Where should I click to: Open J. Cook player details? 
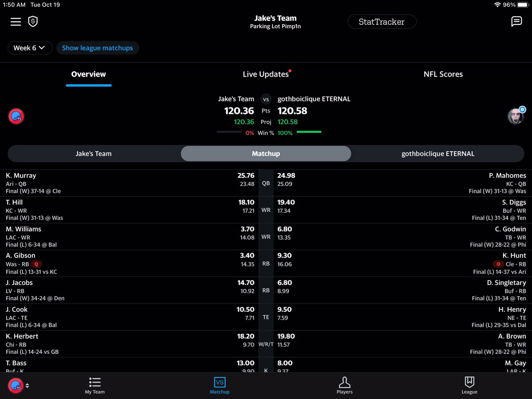pyautogui.click(x=17, y=309)
